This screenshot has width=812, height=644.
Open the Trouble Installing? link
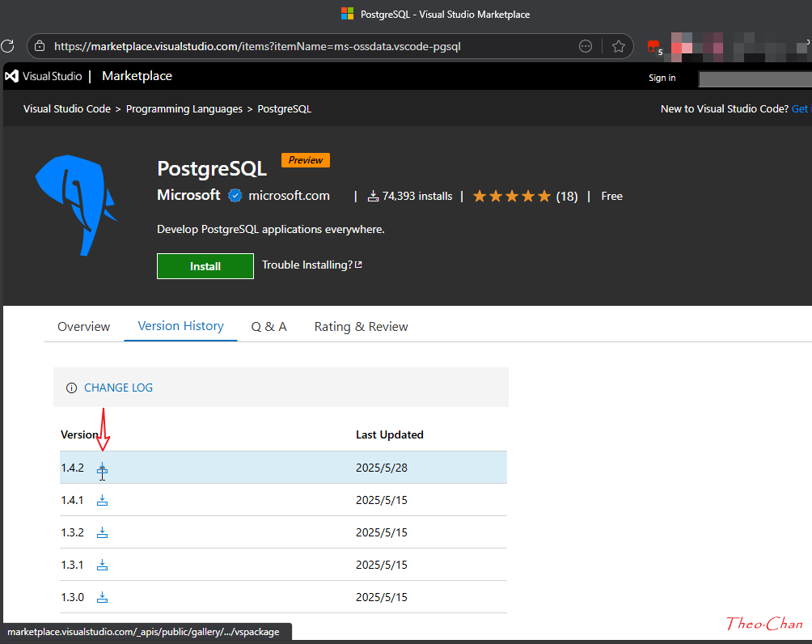(311, 265)
